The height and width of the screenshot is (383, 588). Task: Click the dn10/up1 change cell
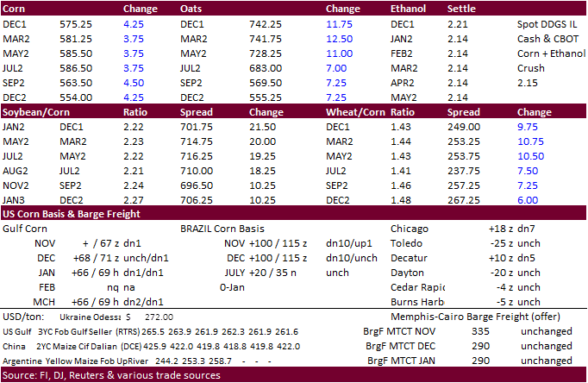click(349, 243)
